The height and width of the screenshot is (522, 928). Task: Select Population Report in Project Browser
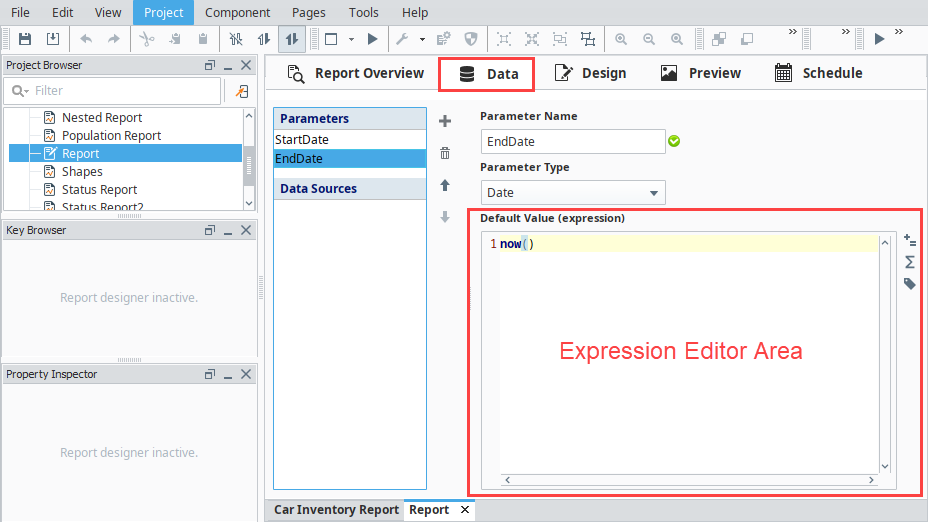click(111, 136)
